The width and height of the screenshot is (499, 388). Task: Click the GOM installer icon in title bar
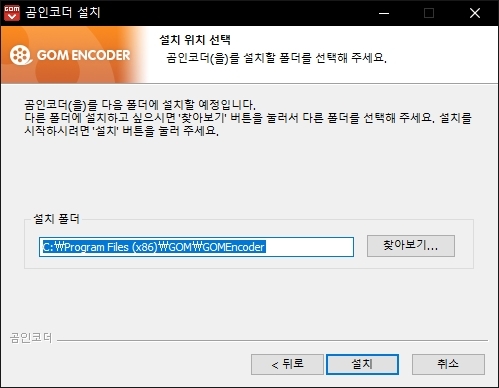[x=12, y=13]
